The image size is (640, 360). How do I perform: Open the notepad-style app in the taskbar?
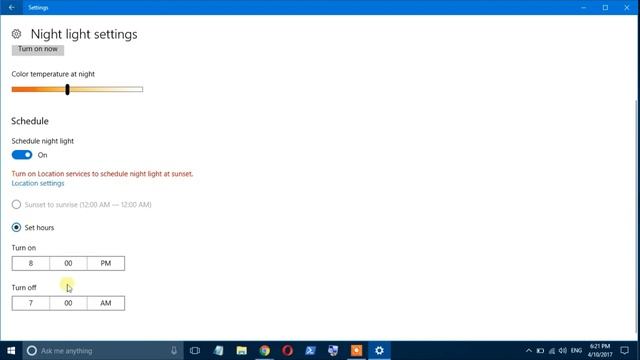[218, 351]
